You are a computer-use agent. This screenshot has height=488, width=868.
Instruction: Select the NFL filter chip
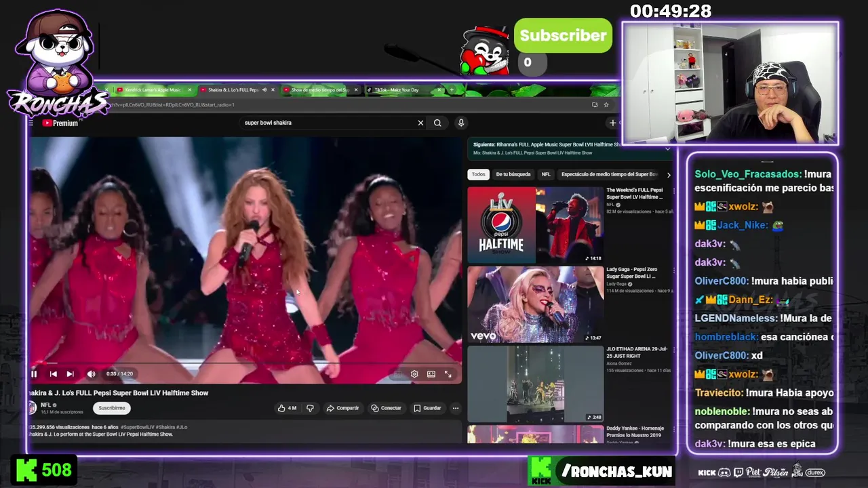tap(546, 174)
